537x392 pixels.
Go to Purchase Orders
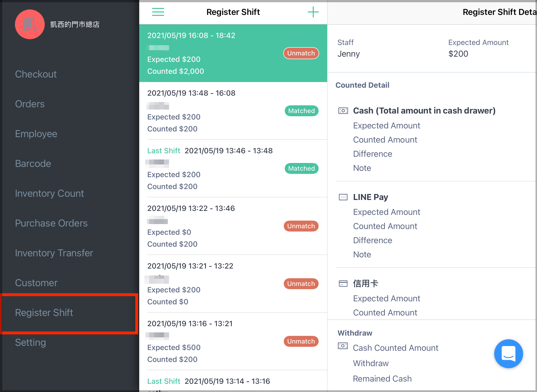[x=51, y=223]
